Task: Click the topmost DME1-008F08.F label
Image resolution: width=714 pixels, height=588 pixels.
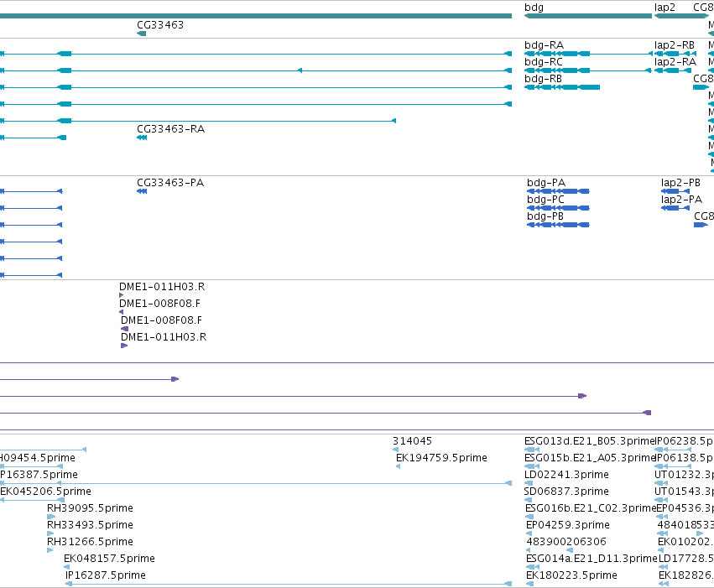Action: tap(159, 304)
